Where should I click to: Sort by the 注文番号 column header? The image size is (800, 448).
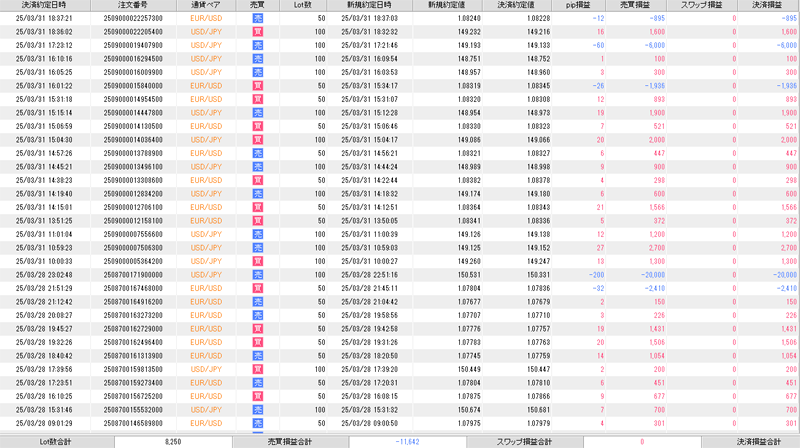point(133,5)
